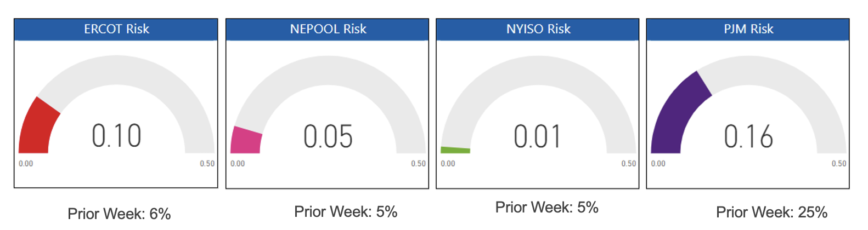The height and width of the screenshot is (230, 868).
Task: Click the ERCOT "Prior Week: 6%" text
Action: (119, 214)
